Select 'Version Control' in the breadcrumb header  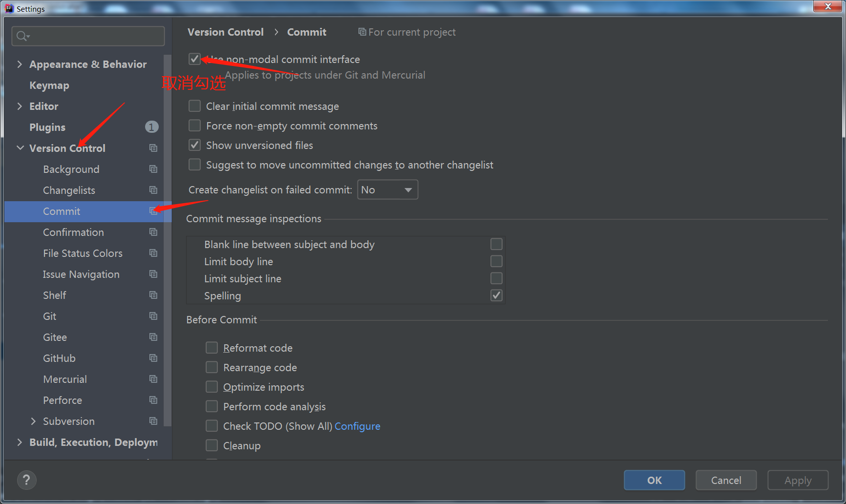click(225, 32)
